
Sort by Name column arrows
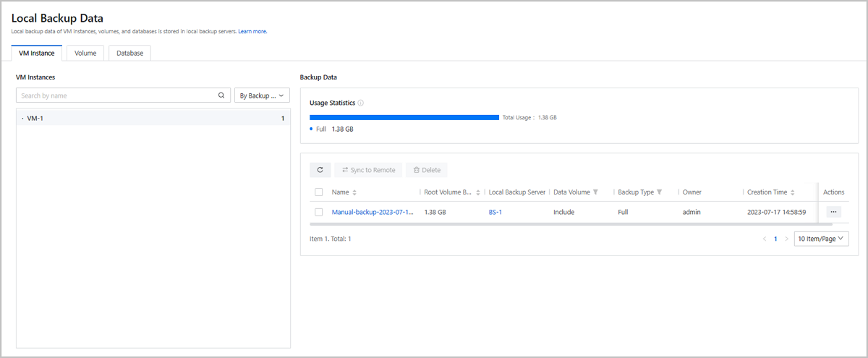[354, 192]
